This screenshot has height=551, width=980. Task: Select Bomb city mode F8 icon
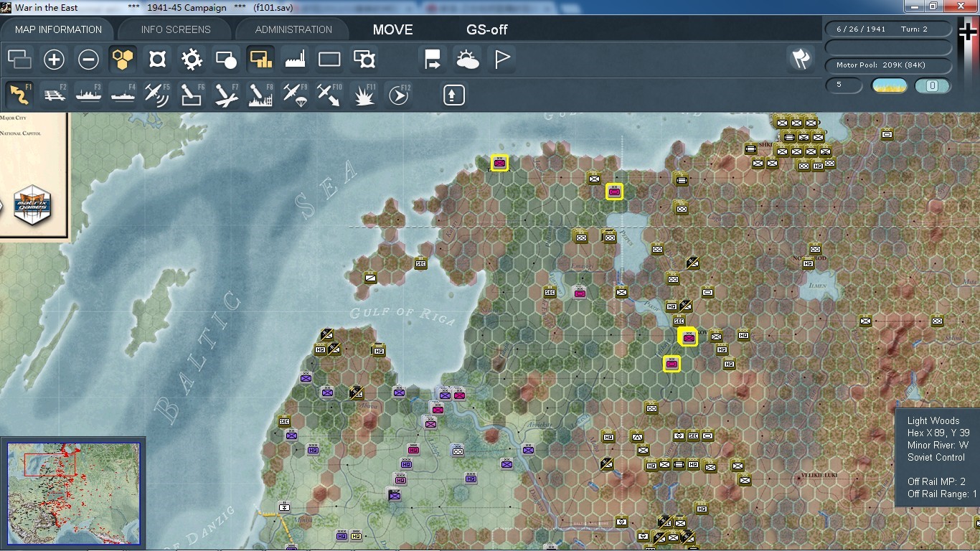pyautogui.click(x=260, y=95)
